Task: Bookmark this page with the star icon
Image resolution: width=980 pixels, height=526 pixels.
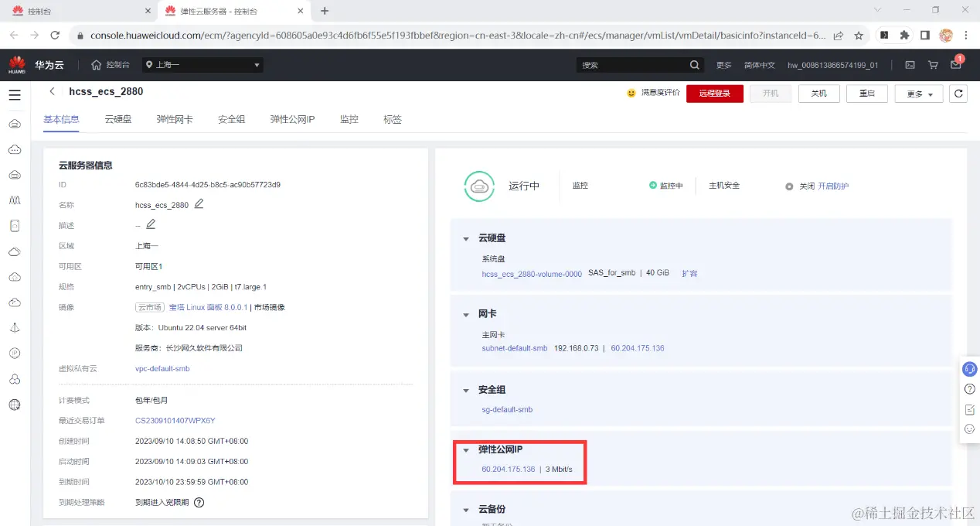Action: [x=859, y=36]
